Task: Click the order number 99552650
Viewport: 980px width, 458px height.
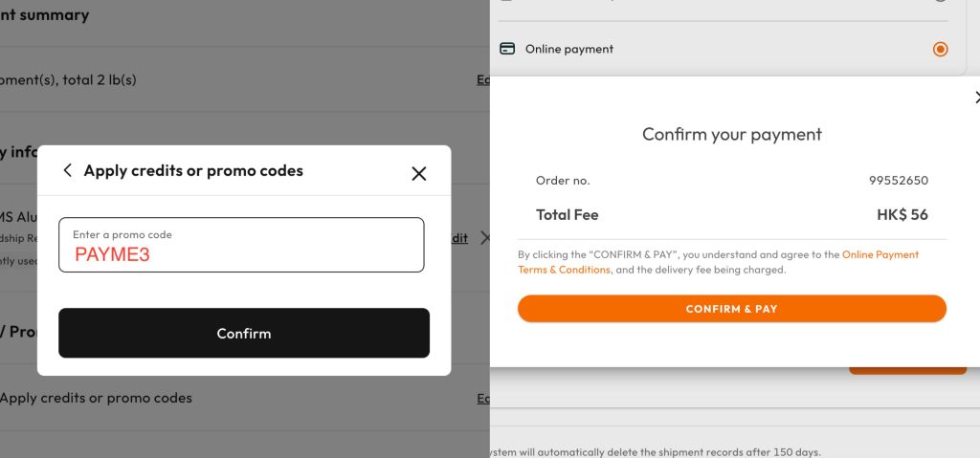Action: pos(898,181)
